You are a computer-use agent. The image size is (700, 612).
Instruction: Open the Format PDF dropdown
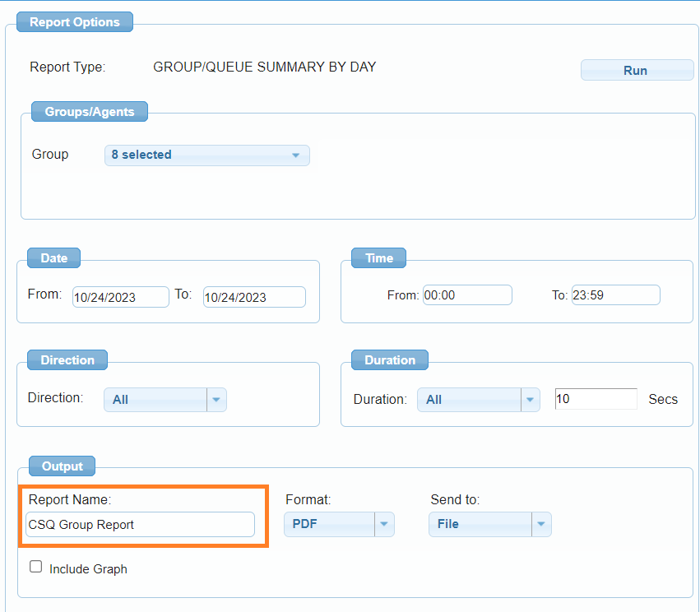[x=339, y=524]
